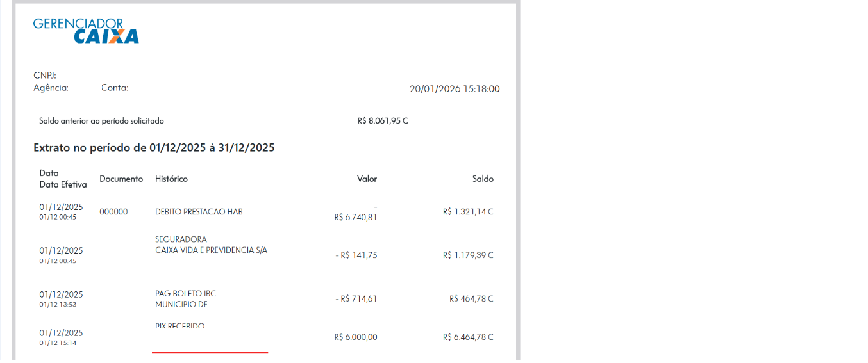Click the R$ 6.000,00 received value
Screen dimensions: 868x363
356,337
